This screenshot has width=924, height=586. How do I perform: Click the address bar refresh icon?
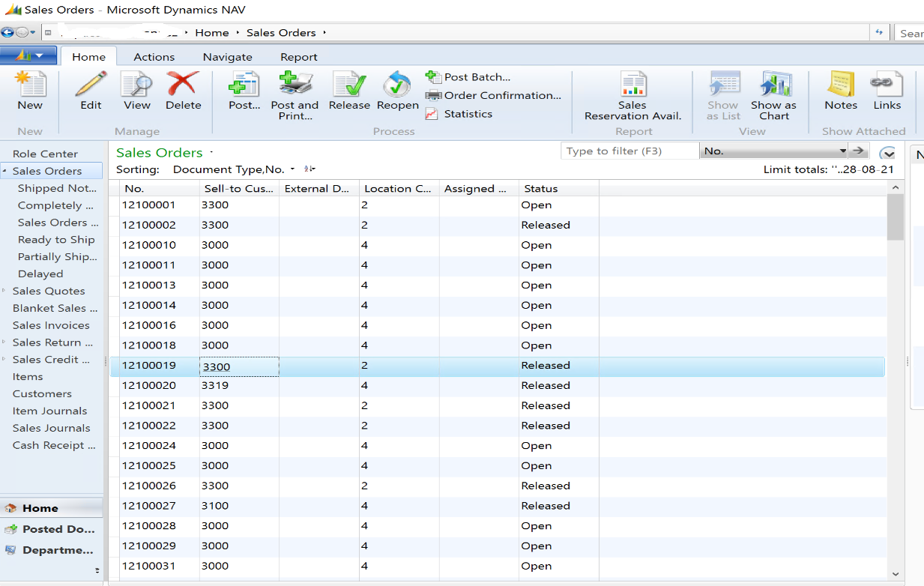878,32
